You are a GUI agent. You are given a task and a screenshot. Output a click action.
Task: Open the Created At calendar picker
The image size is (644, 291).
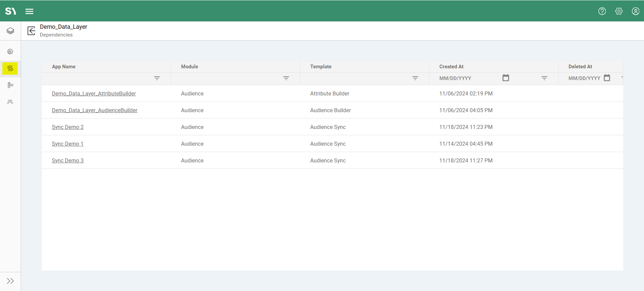coord(506,78)
